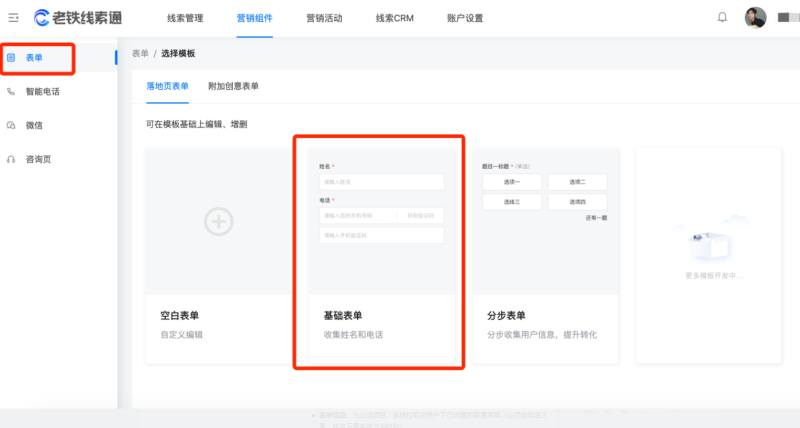Click 选项三 in 分步表单 preview
The image size is (800, 428).
pyautogui.click(x=512, y=202)
